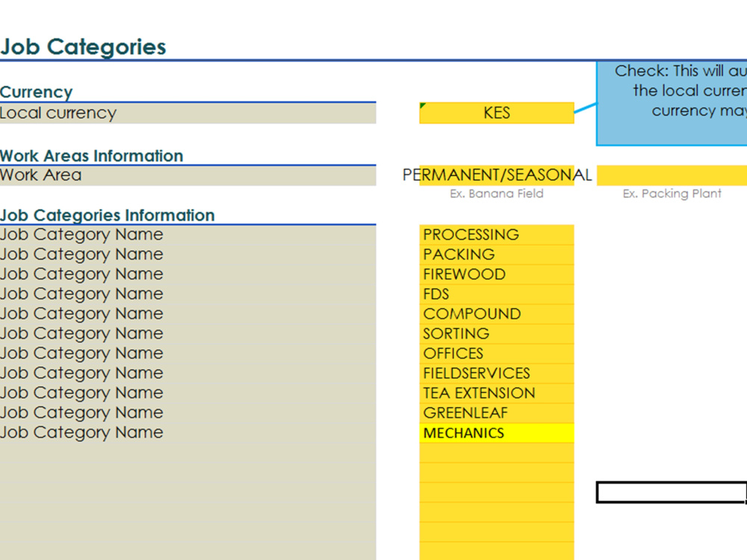
Task: Select the GREENLEAF job category cell
Action: [x=497, y=414]
